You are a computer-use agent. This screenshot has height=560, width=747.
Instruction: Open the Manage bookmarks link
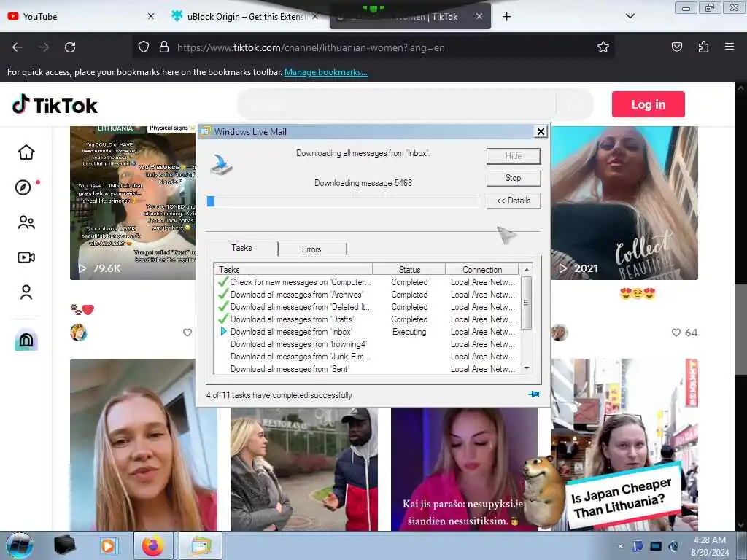click(326, 72)
